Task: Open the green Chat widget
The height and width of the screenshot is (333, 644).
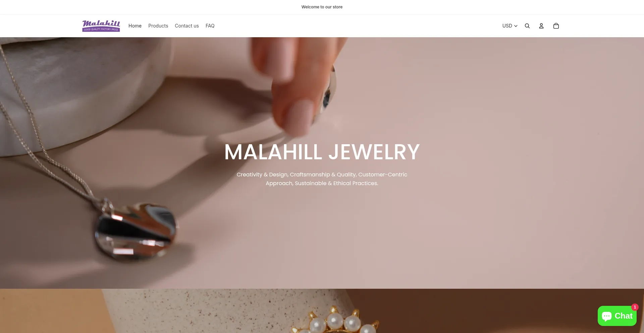Action: pyautogui.click(x=617, y=316)
